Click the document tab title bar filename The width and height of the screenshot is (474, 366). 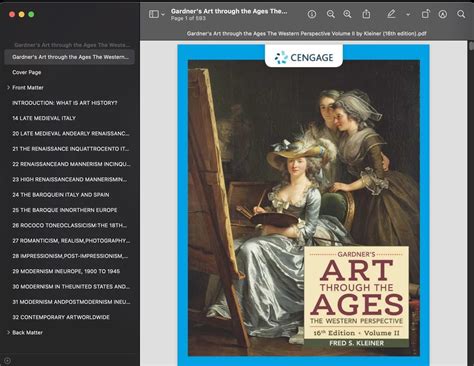[307, 34]
